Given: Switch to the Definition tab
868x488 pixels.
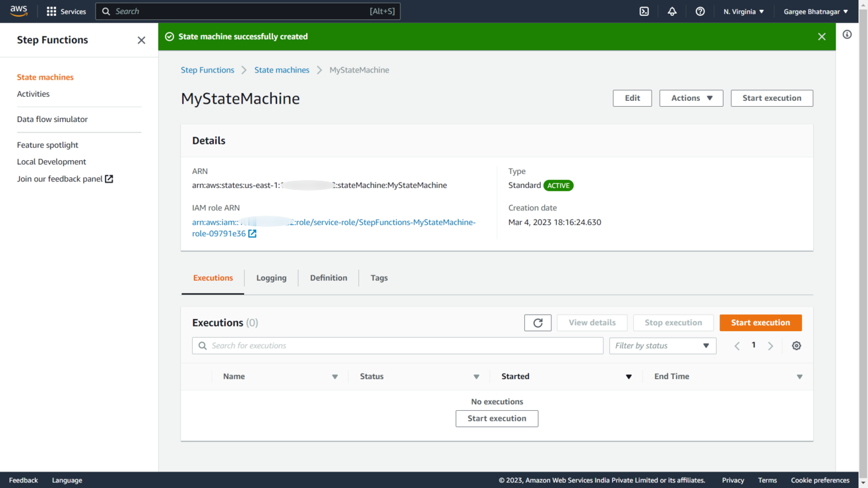Looking at the screenshot, I should pyautogui.click(x=328, y=278).
